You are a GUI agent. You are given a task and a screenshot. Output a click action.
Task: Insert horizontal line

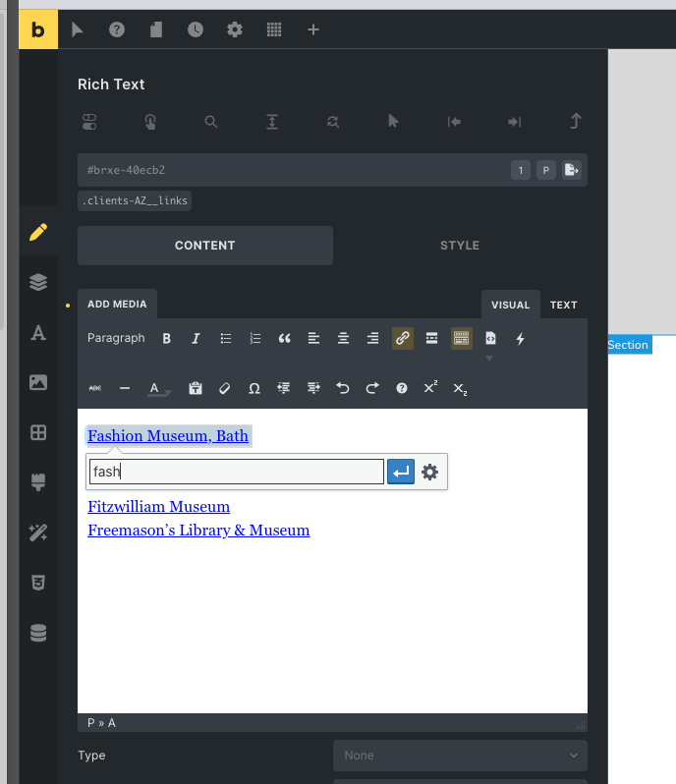click(x=125, y=388)
